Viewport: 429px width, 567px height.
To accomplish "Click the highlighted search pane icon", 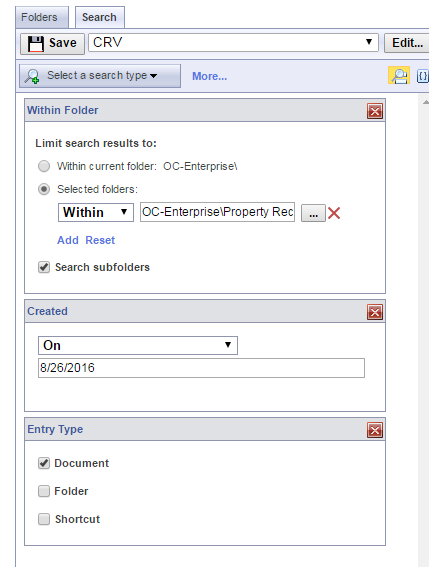I will tap(399, 76).
